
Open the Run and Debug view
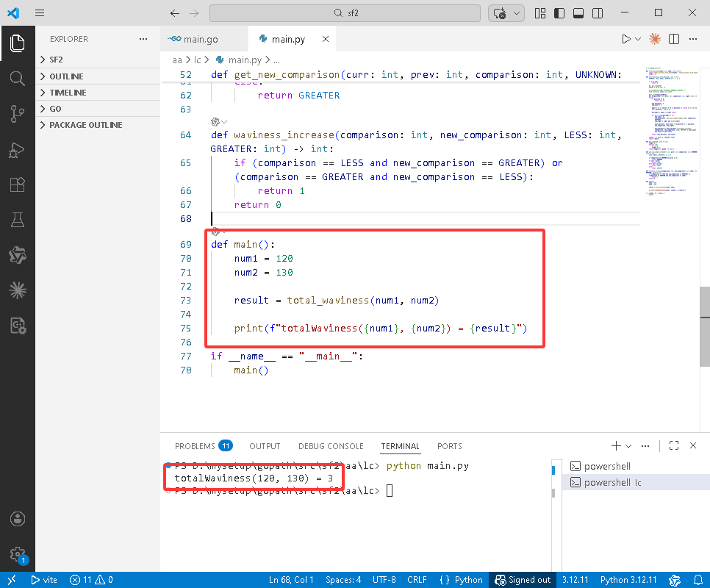17,149
